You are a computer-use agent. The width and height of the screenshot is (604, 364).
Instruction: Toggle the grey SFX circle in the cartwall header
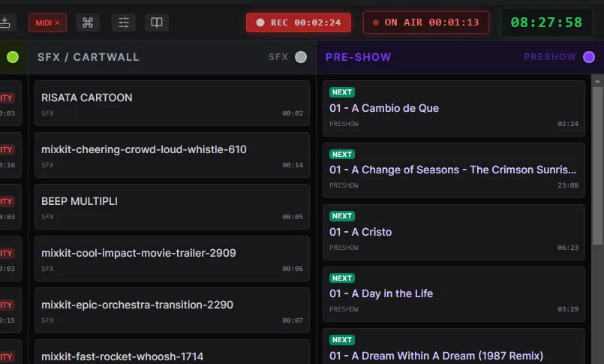click(301, 57)
